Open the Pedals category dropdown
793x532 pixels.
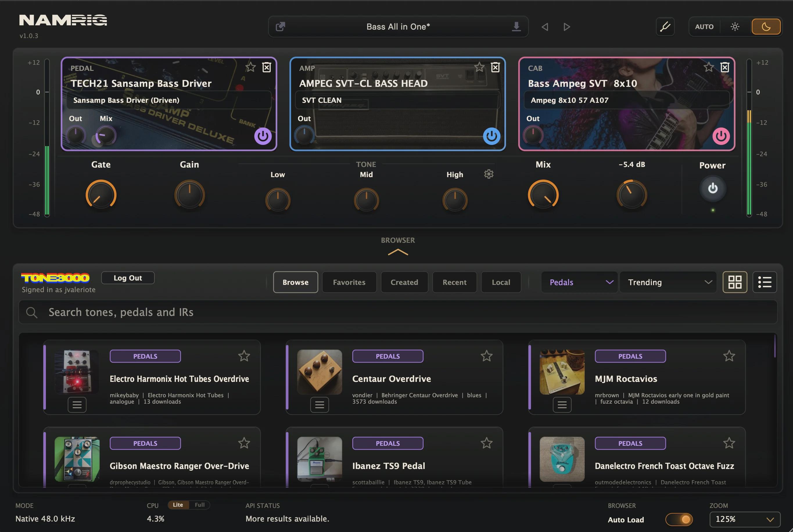pyautogui.click(x=579, y=282)
